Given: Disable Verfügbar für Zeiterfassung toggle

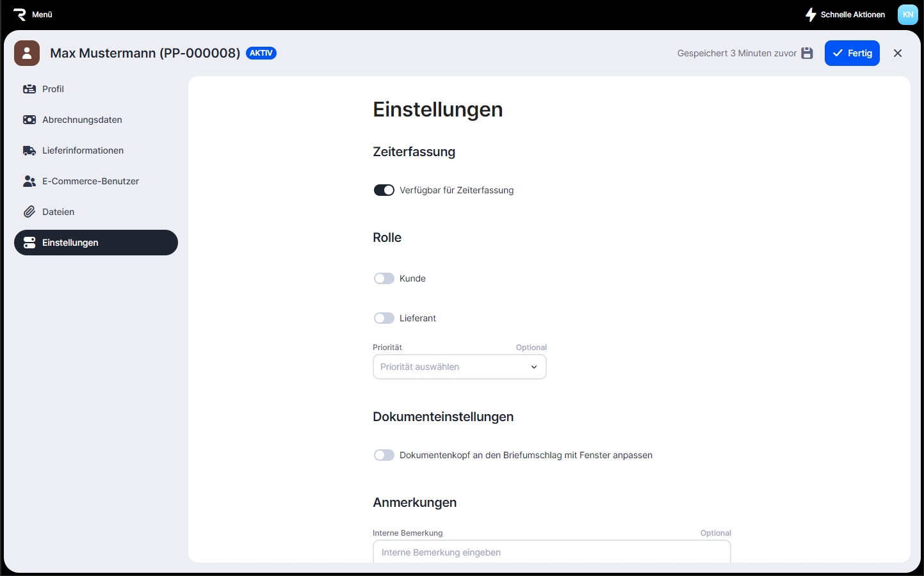Looking at the screenshot, I should [x=384, y=190].
